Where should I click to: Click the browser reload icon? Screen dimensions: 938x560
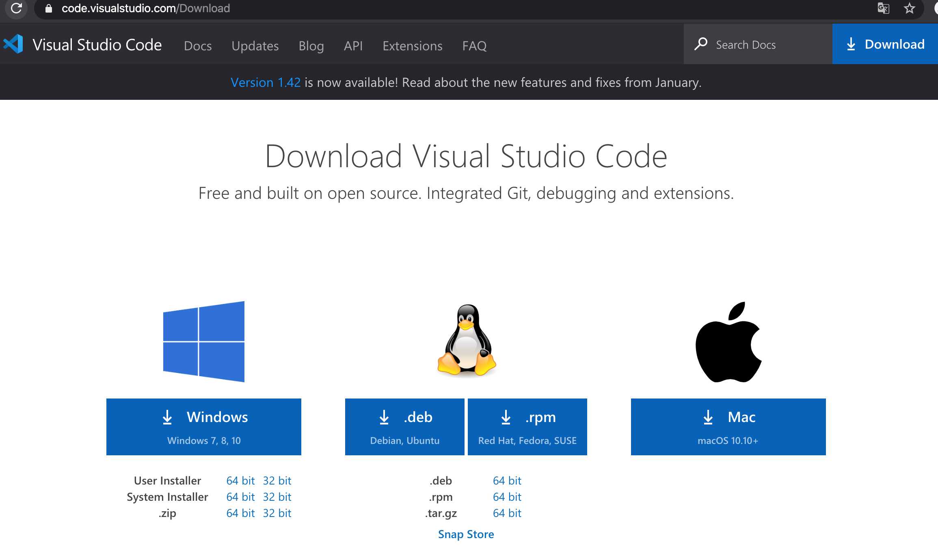tap(16, 8)
